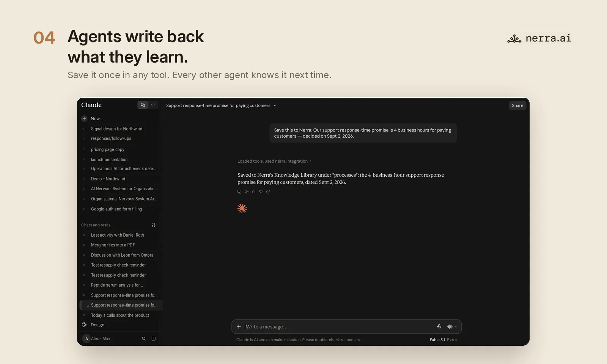Open 'Operational AI for bottleneck dete...' chat
The height and width of the screenshot is (364, 607).
coord(124,169)
